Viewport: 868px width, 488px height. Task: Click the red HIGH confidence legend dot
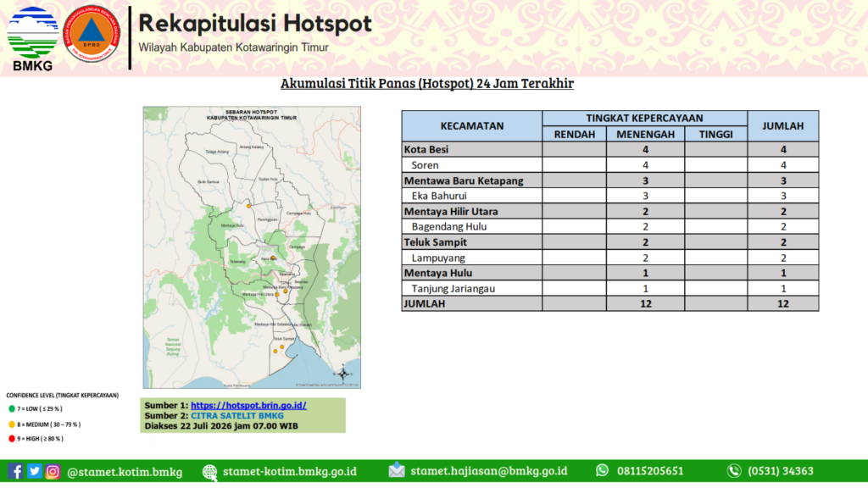pos(12,439)
